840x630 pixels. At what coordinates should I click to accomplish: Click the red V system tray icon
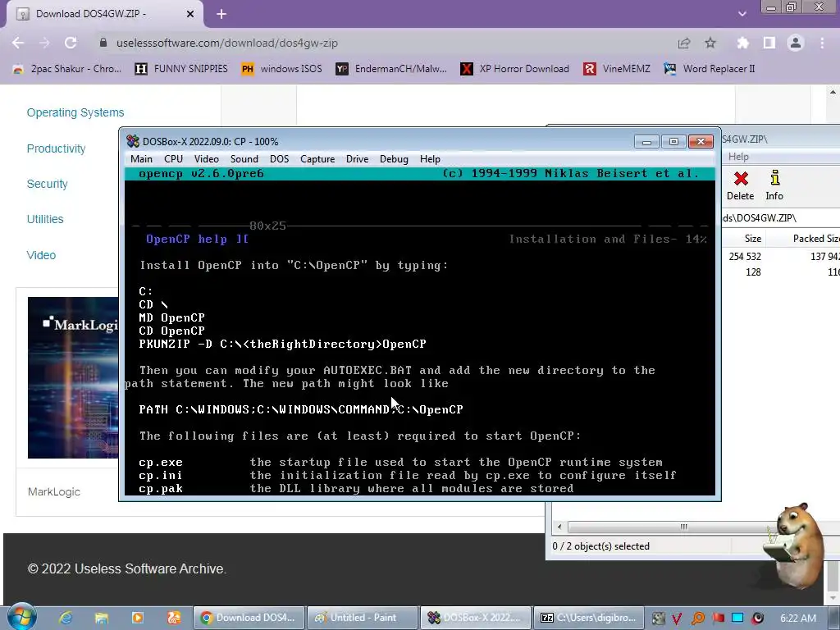click(x=677, y=619)
